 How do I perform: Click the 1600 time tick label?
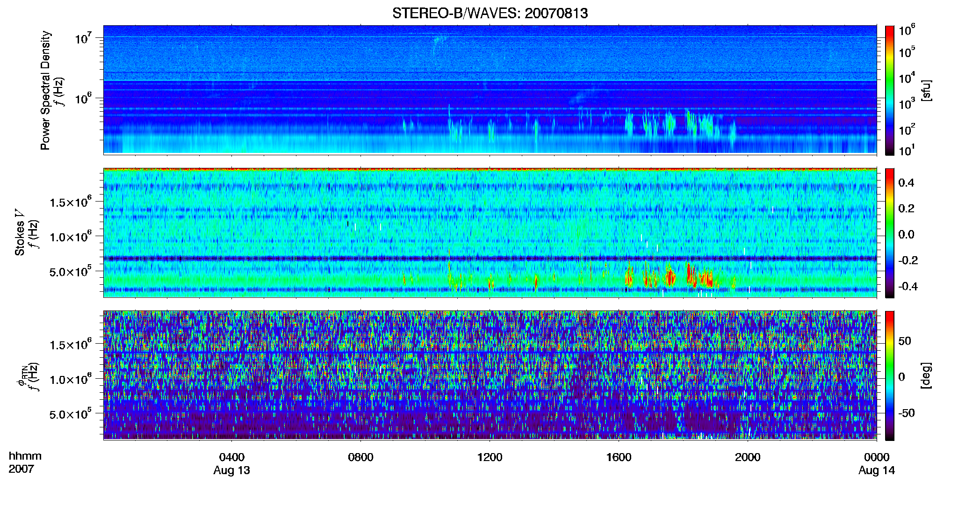coord(619,457)
